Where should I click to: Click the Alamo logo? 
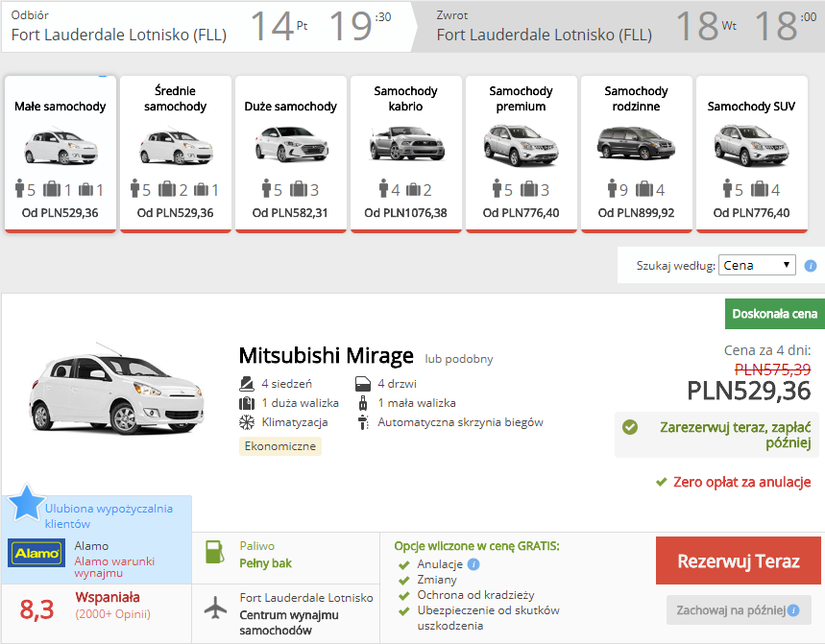pyautogui.click(x=36, y=553)
